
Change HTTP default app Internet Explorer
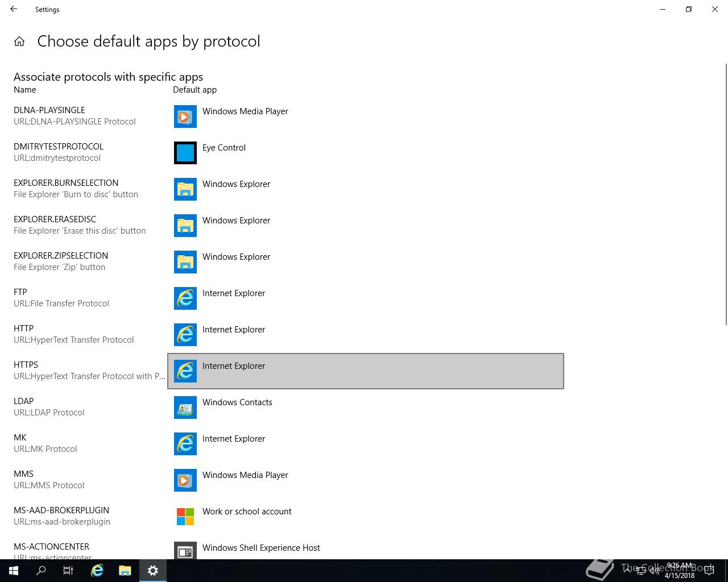point(366,335)
